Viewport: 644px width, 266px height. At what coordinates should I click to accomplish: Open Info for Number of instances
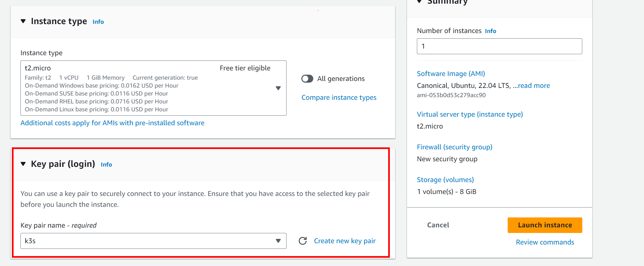pyautogui.click(x=491, y=31)
